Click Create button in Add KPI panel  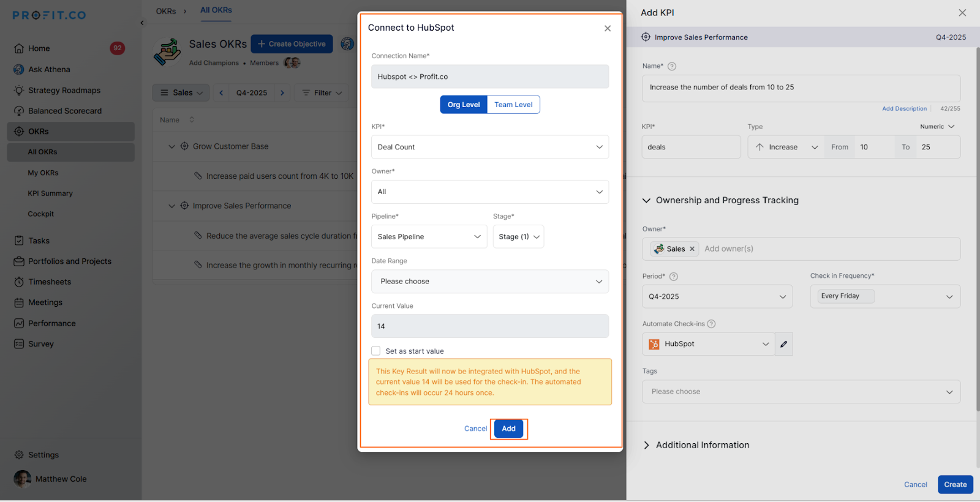[955, 484]
